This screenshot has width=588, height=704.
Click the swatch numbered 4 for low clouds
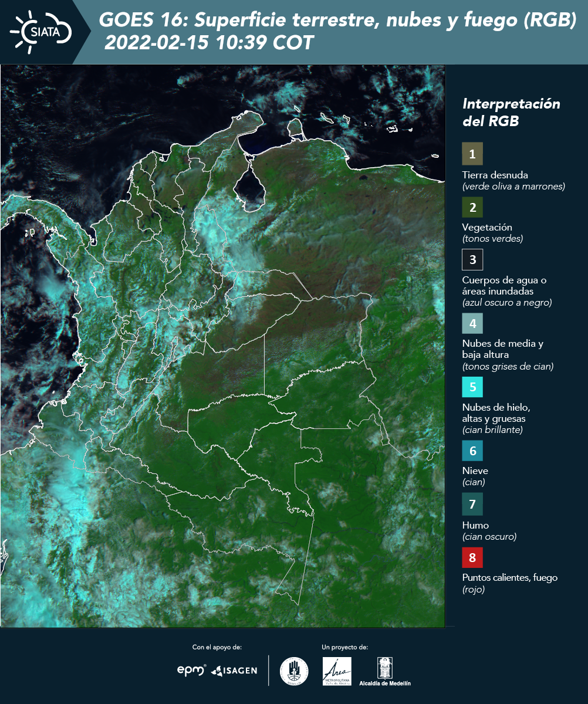[x=472, y=323]
